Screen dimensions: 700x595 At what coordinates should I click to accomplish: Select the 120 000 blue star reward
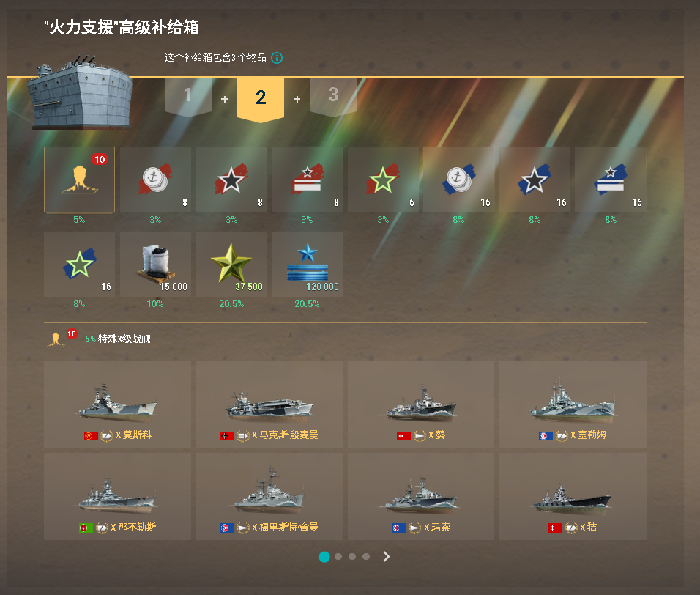point(307,264)
